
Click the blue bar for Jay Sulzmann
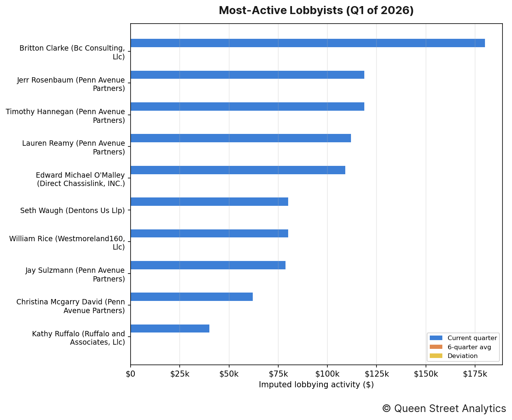tap(208, 265)
